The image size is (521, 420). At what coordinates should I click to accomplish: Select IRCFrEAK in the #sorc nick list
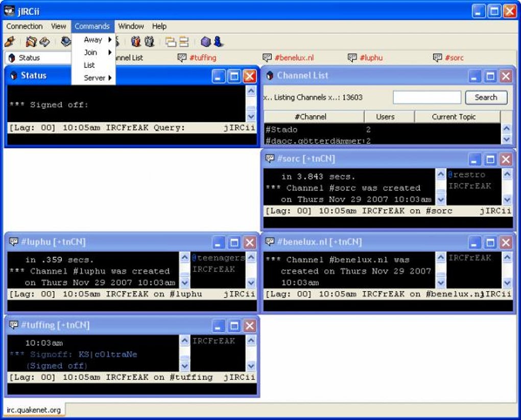coord(470,186)
